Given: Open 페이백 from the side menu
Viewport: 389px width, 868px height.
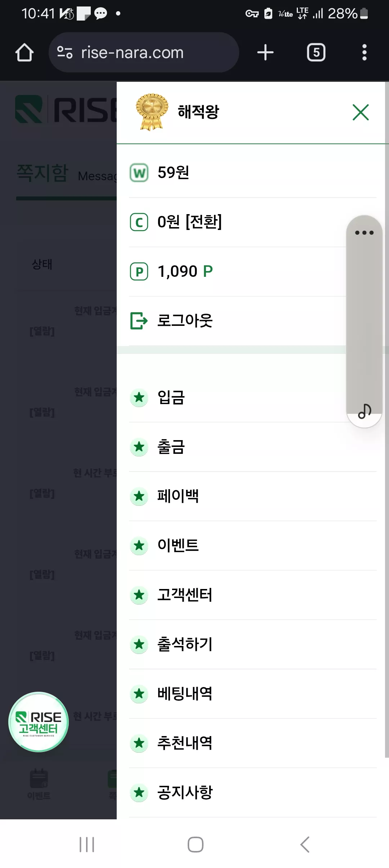Looking at the screenshot, I should pyautogui.click(x=253, y=496).
